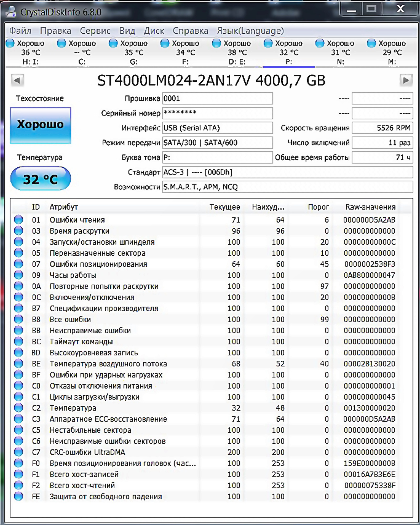Click the Число включений value 11 раз
Image resolution: width=420 pixels, height=525 pixels.
[382, 143]
